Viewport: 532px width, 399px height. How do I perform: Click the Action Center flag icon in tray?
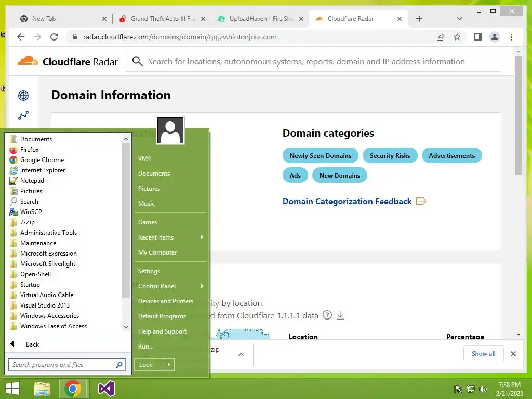tap(458, 389)
